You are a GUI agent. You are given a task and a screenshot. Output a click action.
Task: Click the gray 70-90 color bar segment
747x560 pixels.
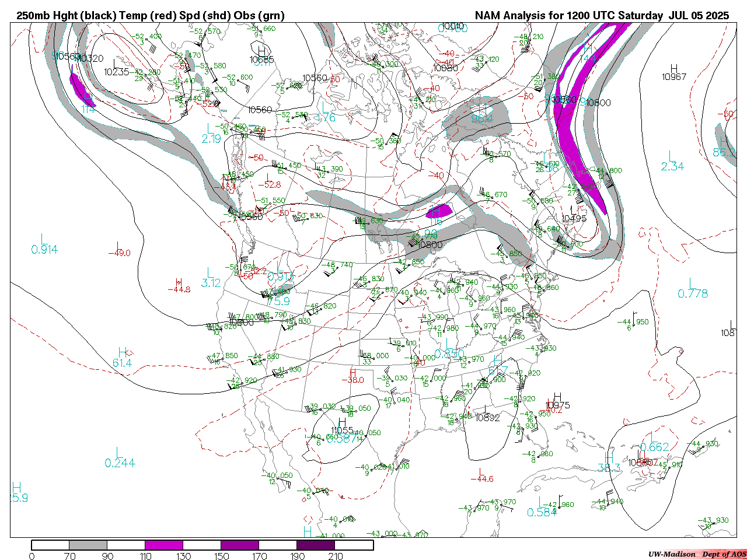pos(88,545)
